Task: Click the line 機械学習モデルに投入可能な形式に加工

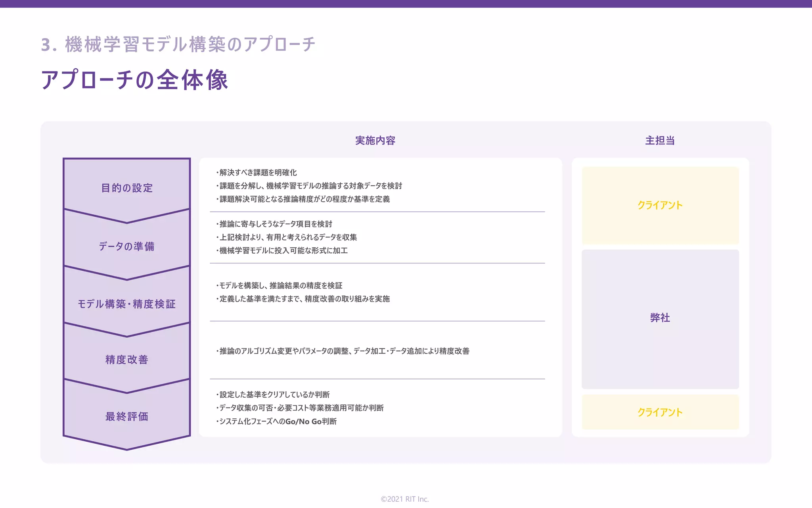Action: click(282, 250)
